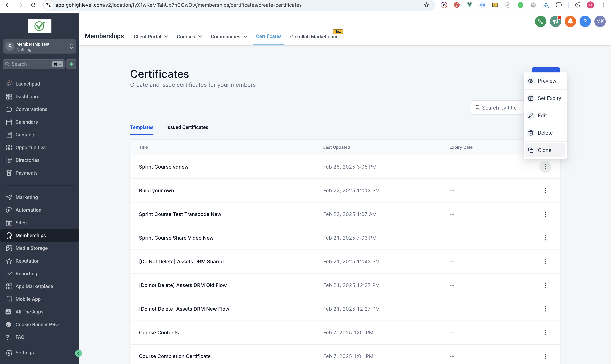Collapse sidebar with green arrow button
This screenshot has width=611, height=364.
pos(78,353)
